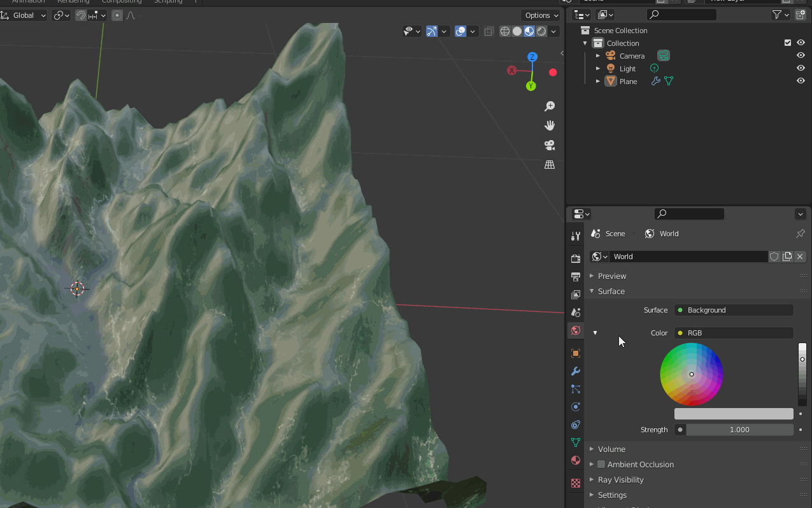Open the Global transform orientation dropdown
812x508 pixels.
(24, 15)
